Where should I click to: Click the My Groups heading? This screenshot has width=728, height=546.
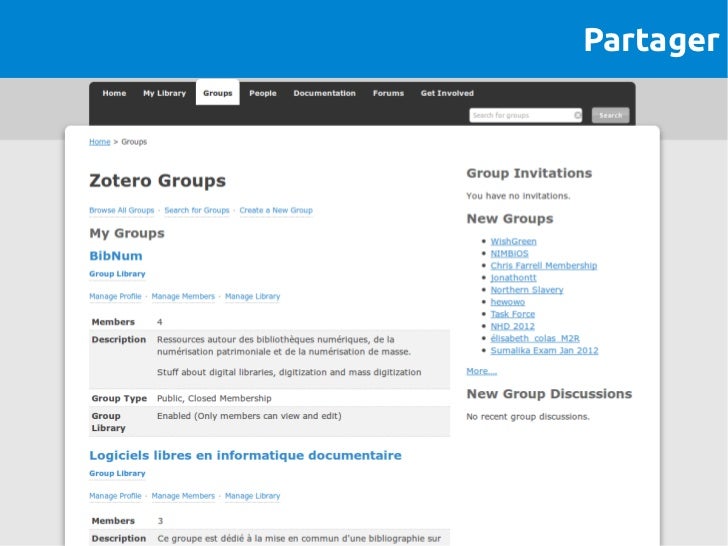[x=127, y=233]
